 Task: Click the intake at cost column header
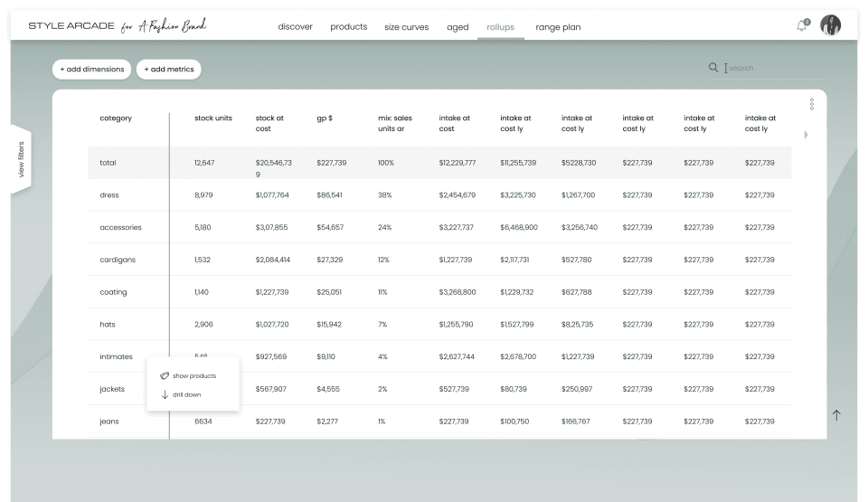[x=455, y=123]
